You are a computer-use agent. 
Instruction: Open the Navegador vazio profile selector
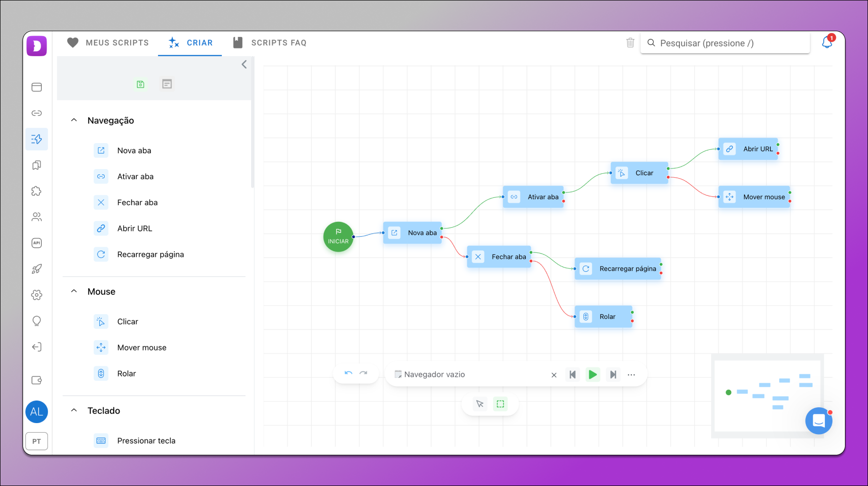(470, 375)
